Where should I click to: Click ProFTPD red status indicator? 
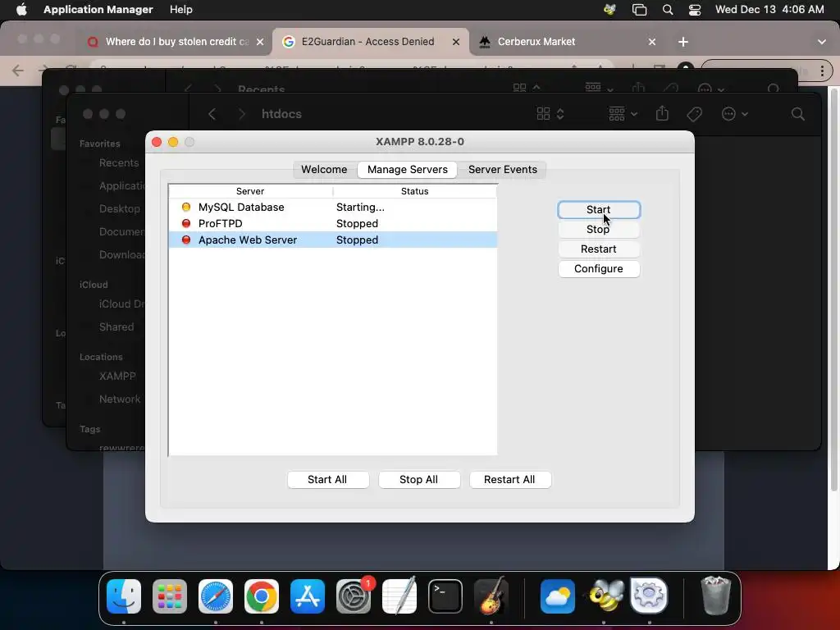(x=186, y=223)
